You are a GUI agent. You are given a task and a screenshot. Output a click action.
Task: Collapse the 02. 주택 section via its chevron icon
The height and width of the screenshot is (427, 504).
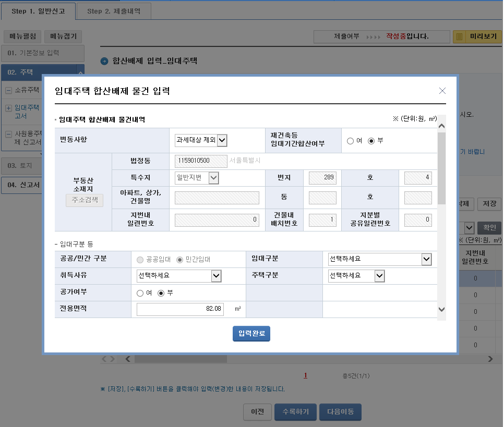80,72
